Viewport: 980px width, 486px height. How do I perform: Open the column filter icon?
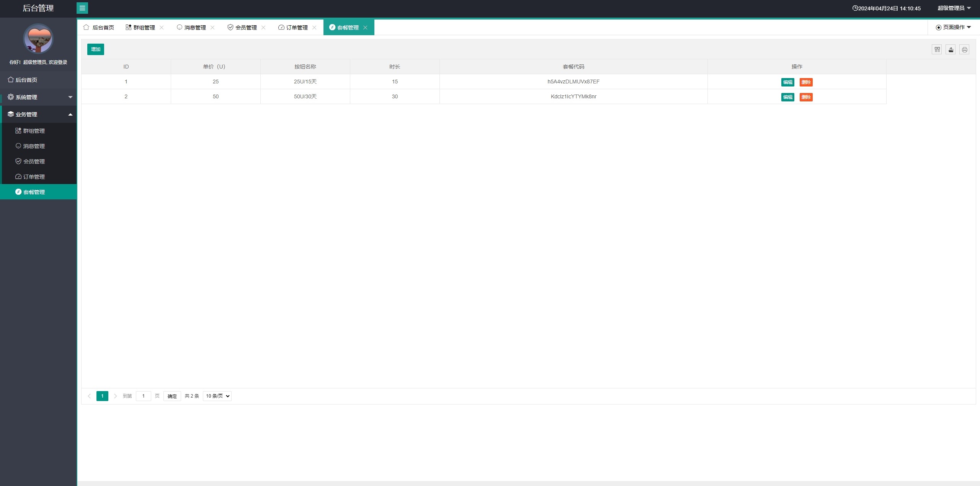pos(937,49)
